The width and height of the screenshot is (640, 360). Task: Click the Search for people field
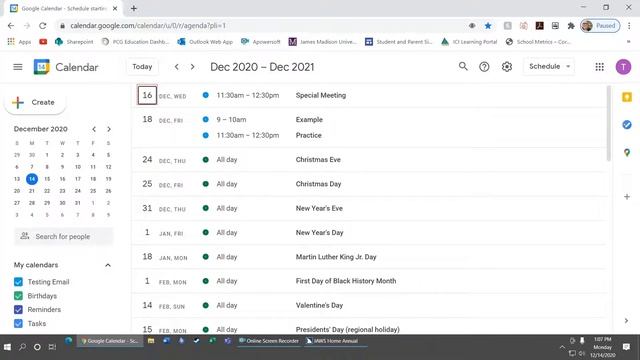pyautogui.click(x=64, y=236)
